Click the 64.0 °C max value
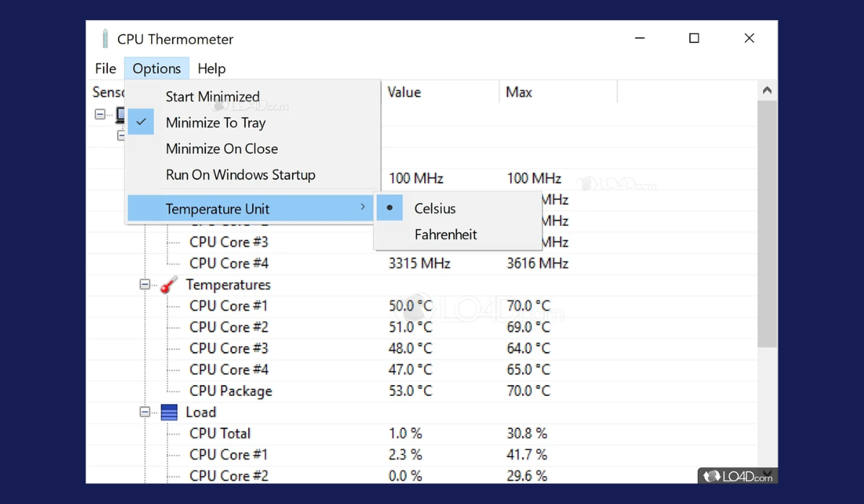The width and height of the screenshot is (864, 504). (x=528, y=348)
